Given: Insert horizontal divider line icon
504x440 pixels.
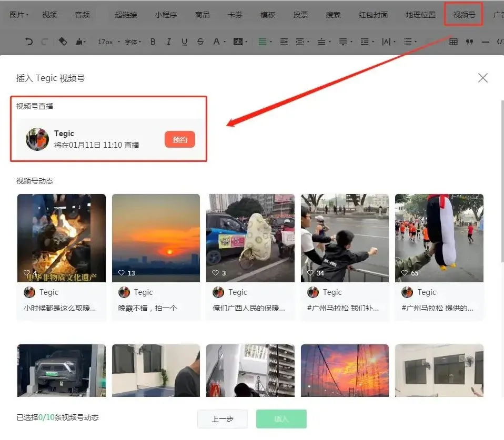Looking at the screenshot, I should tap(486, 42).
